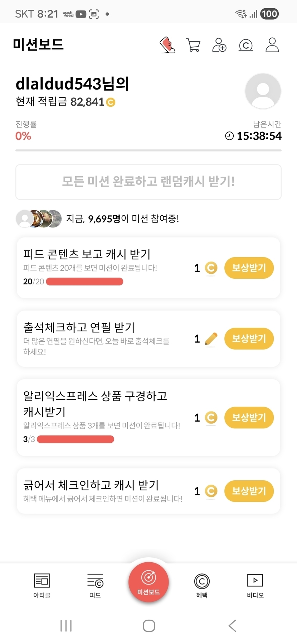
Task: Open the 혜택 tab
Action: (x=202, y=585)
